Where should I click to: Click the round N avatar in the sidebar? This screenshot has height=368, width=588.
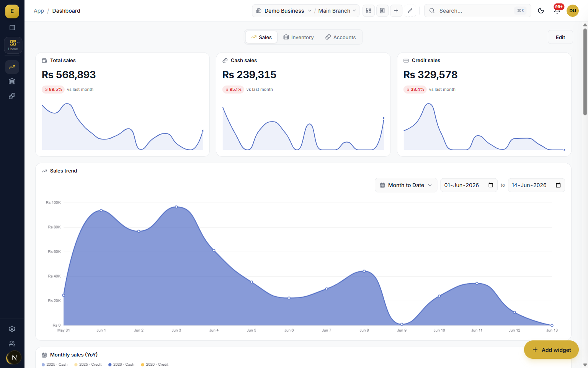[x=14, y=358]
